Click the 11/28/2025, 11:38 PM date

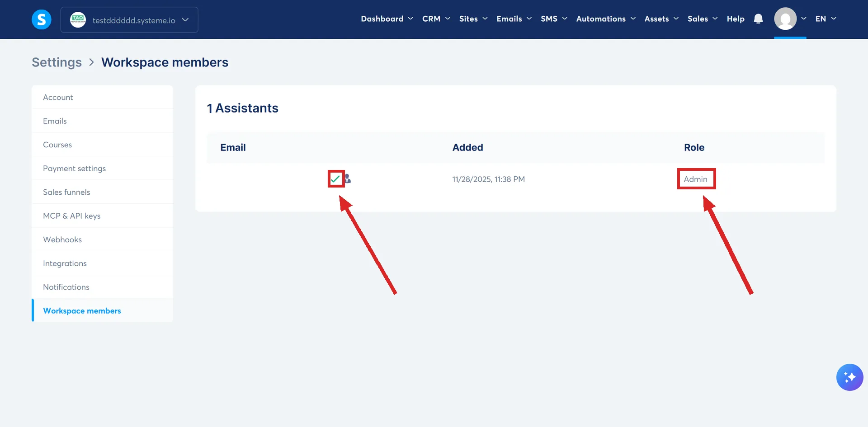click(488, 179)
